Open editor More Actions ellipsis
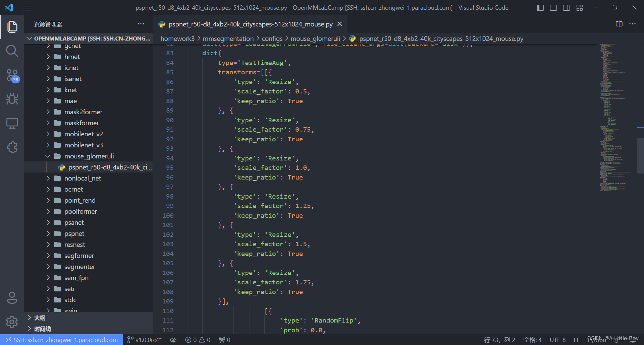This screenshot has height=345, width=644. [x=632, y=24]
